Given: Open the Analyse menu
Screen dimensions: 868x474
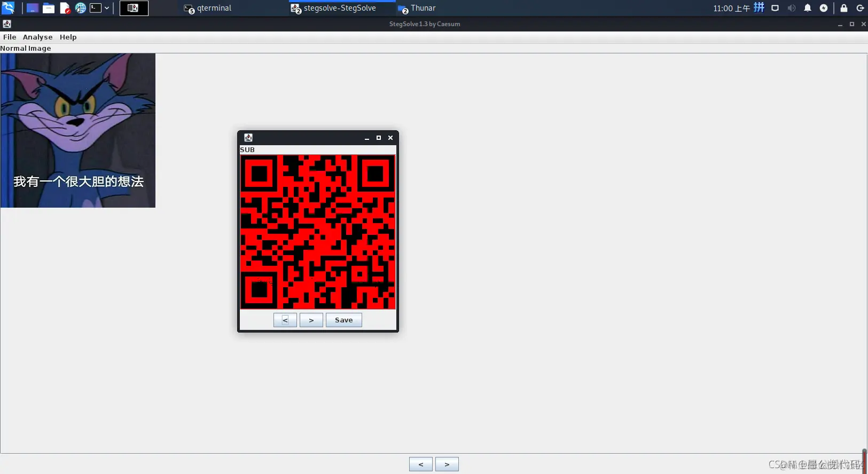Looking at the screenshot, I should pyautogui.click(x=37, y=37).
